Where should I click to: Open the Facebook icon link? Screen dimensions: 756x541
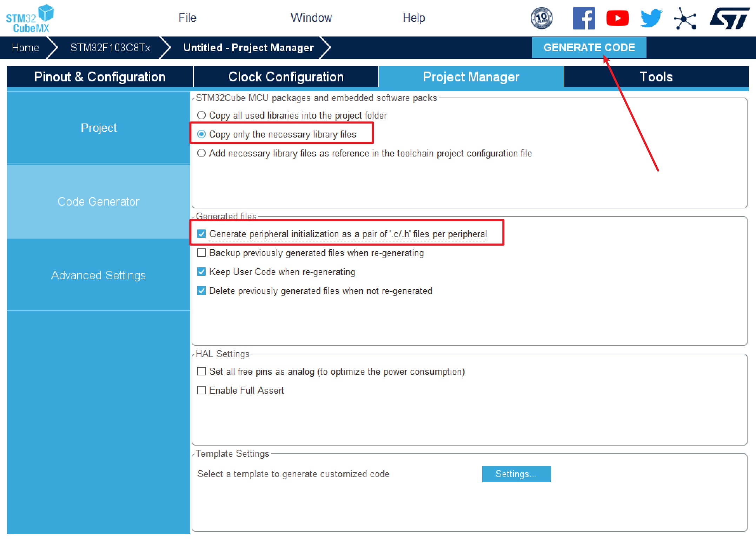pyautogui.click(x=584, y=18)
